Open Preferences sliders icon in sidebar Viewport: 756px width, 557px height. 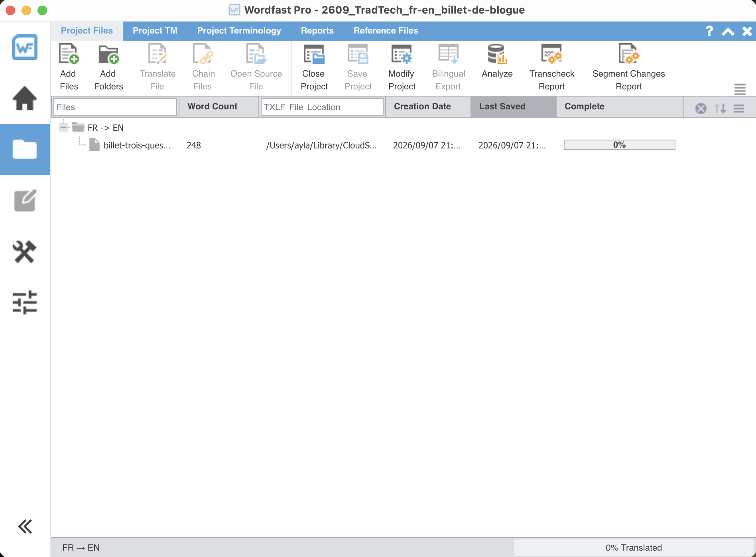pyautogui.click(x=25, y=302)
